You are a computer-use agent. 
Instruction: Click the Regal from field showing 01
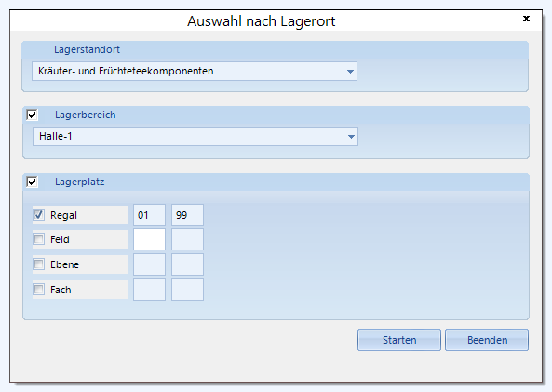point(149,215)
